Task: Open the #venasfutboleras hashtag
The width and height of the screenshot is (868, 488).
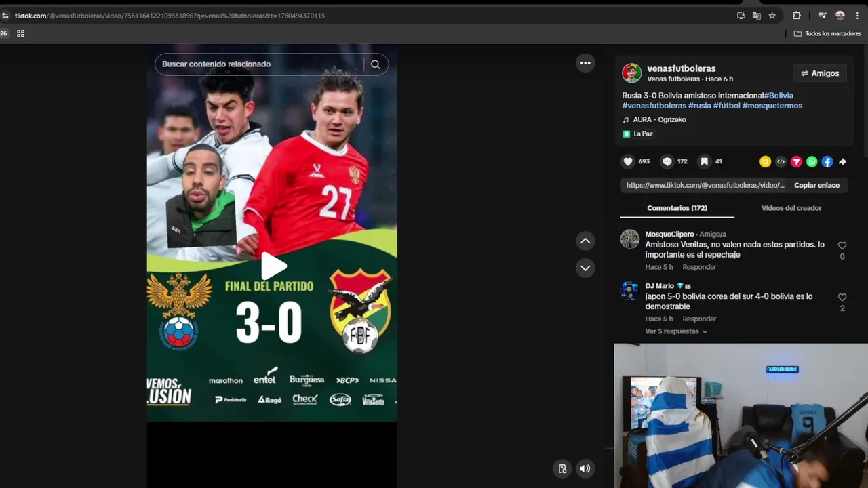Action: [654, 106]
